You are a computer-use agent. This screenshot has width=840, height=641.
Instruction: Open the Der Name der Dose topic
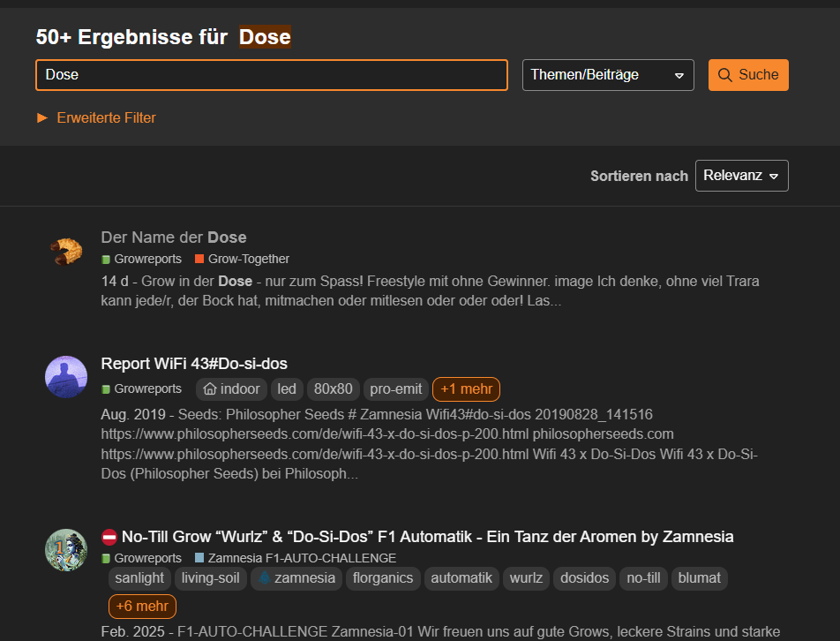(x=174, y=238)
